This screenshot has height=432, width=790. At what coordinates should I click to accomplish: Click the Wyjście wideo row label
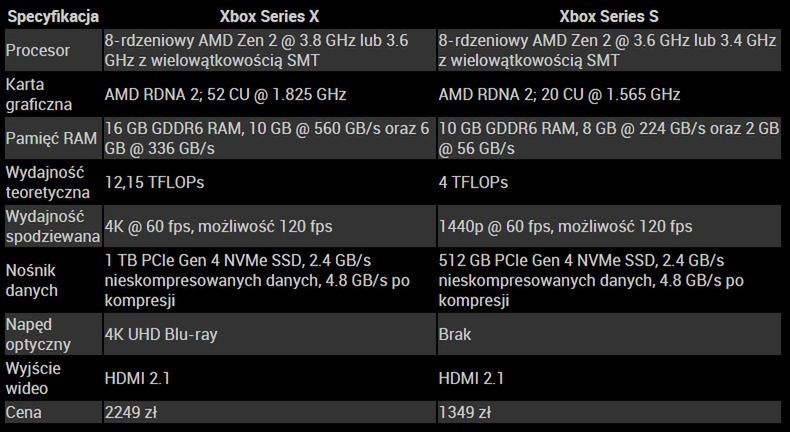(36, 379)
